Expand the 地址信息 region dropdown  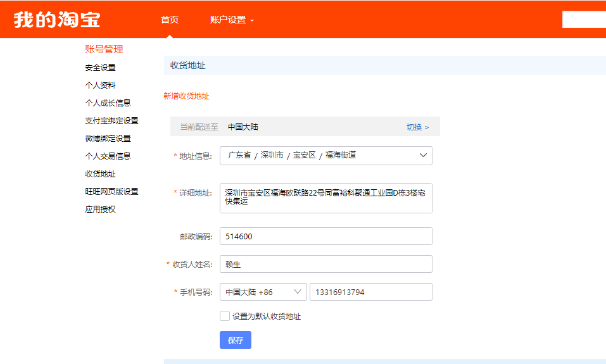click(325, 156)
